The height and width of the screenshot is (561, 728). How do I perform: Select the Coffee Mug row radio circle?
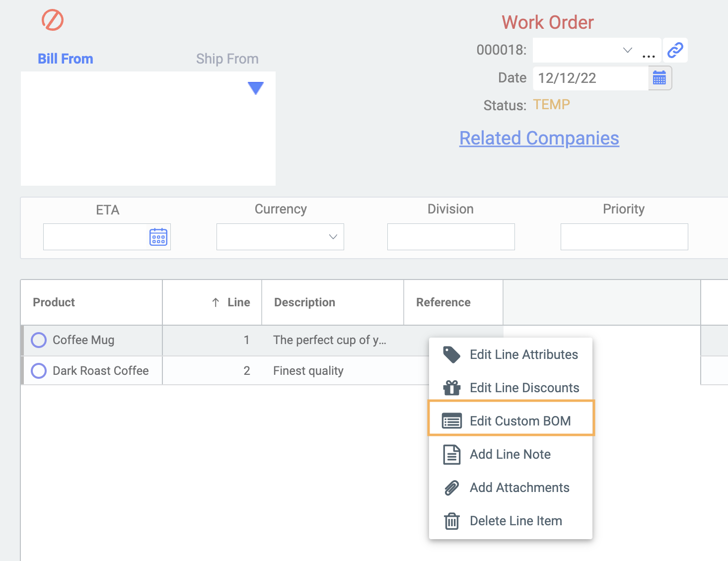tap(39, 340)
